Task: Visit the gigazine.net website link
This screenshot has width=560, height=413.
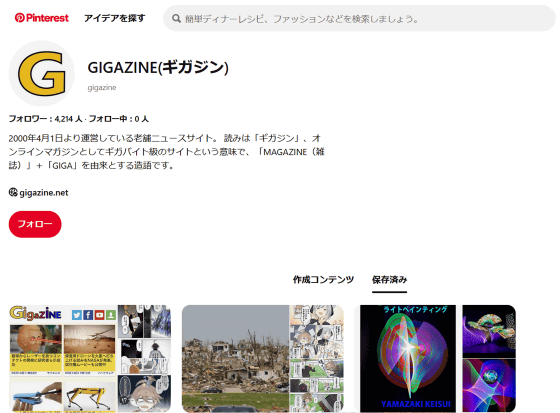Action: point(44,193)
